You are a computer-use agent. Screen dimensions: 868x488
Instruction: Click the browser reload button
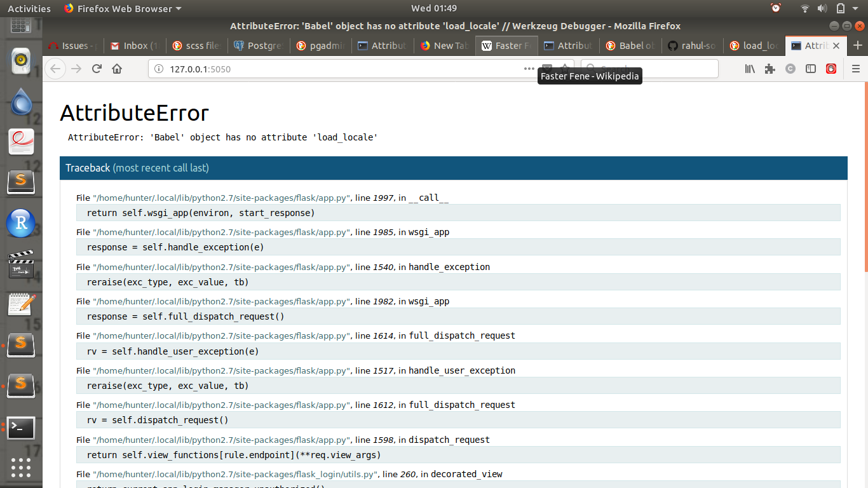[97, 69]
